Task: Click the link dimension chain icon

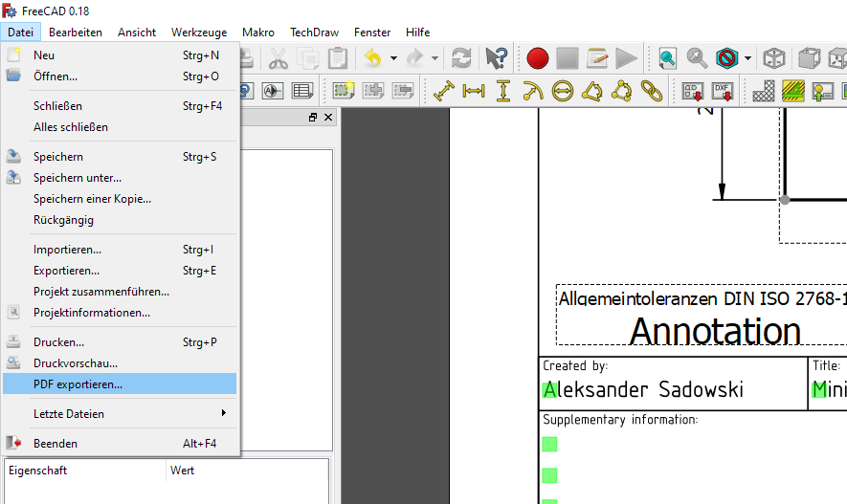Action: click(x=652, y=91)
